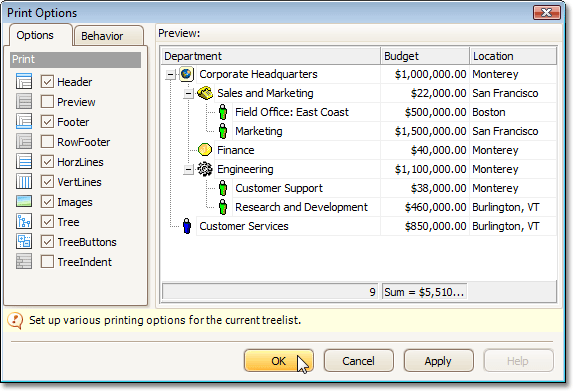
Task: Click the VertLines option icon
Action: click(x=24, y=182)
